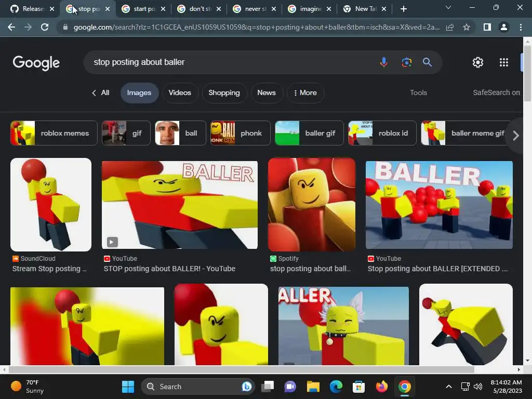532x399 pixels.
Task: Open the Google apps grid
Action: pyautogui.click(x=504, y=62)
